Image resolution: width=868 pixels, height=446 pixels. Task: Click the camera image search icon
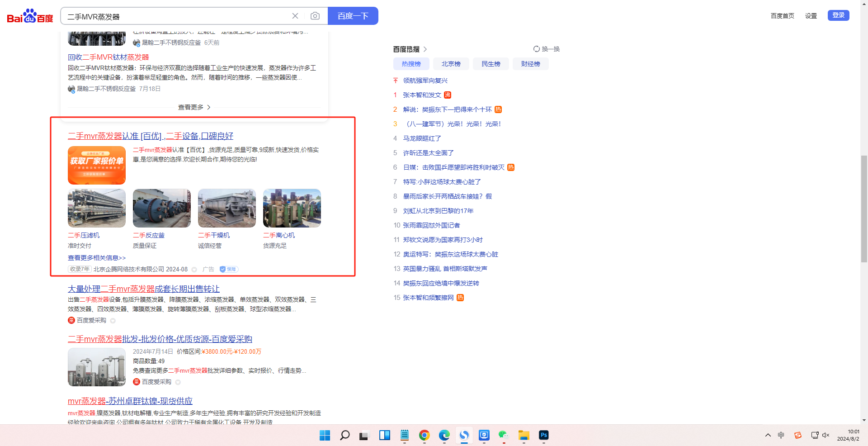point(315,16)
